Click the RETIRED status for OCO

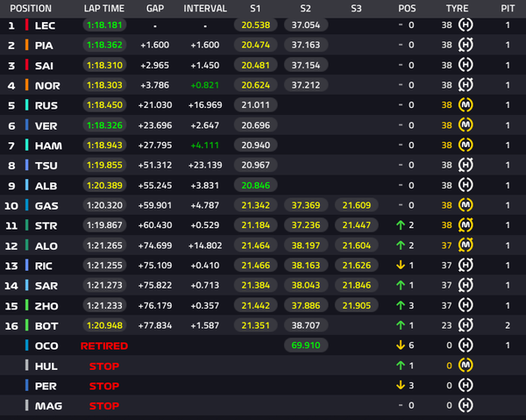point(104,345)
